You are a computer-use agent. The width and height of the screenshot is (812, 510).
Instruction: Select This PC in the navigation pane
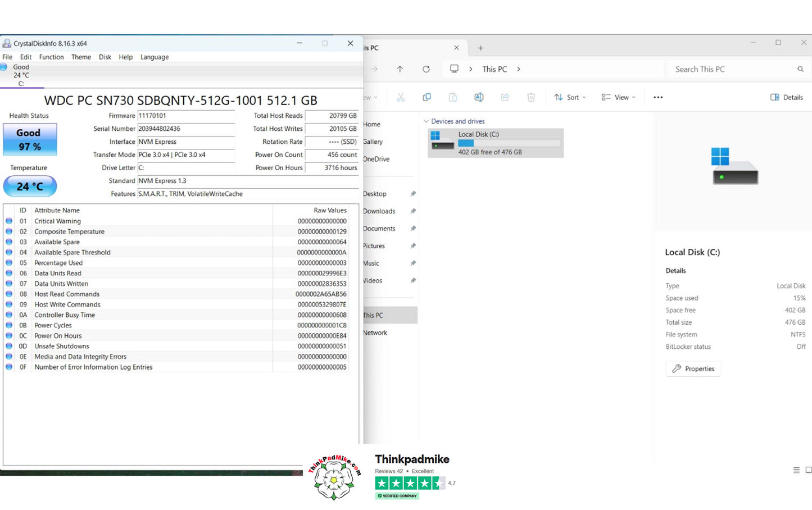tap(391, 315)
